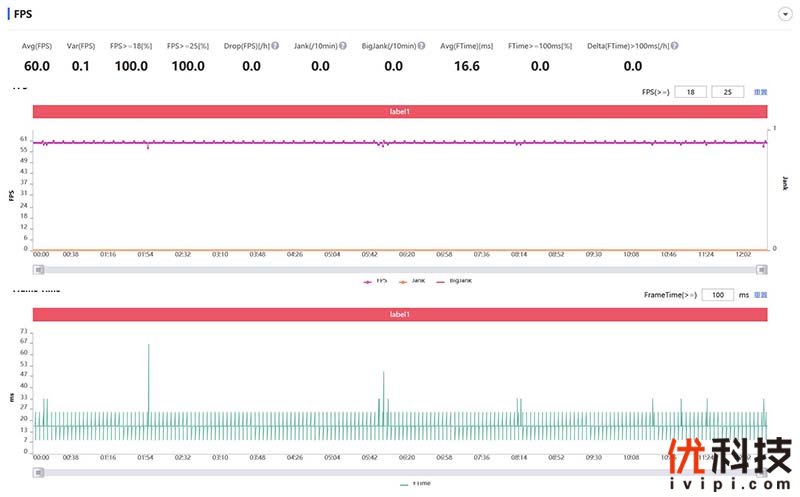The width and height of the screenshot is (800, 497).
Task: Click the right handle of the FPS chart zoom slider
Action: (763, 269)
